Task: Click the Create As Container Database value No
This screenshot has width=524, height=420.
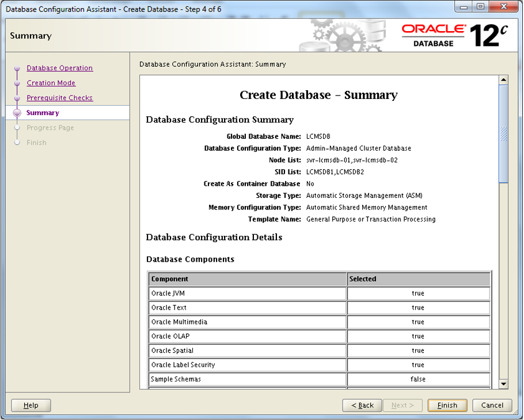Action: click(310, 184)
